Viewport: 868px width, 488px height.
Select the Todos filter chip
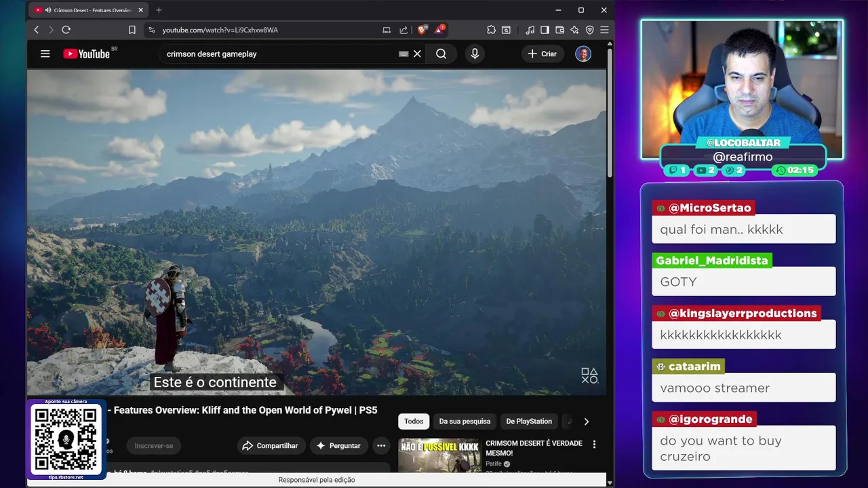pyautogui.click(x=414, y=421)
